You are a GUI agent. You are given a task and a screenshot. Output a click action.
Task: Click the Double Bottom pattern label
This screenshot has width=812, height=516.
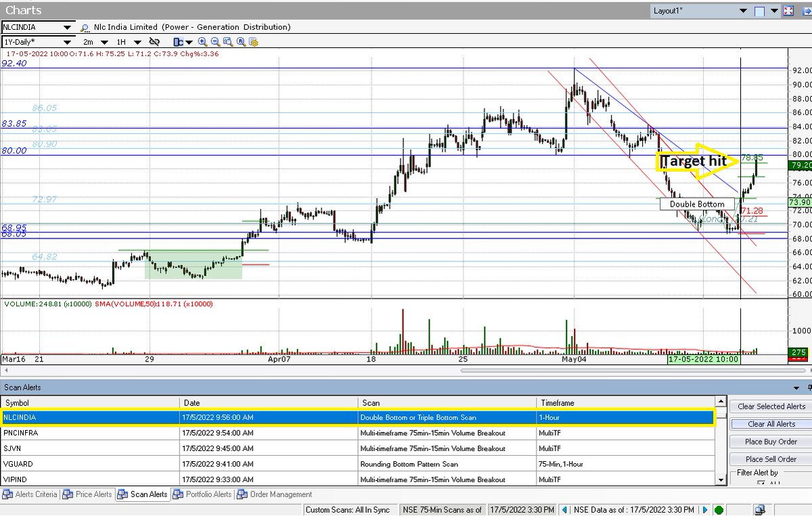pos(697,204)
